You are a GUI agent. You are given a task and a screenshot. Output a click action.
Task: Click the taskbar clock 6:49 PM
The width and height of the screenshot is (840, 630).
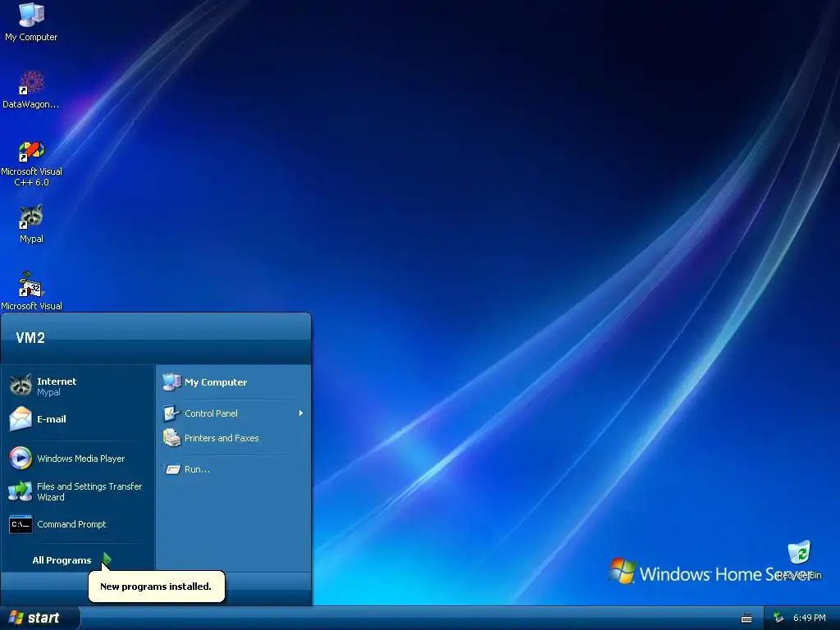pyautogui.click(x=809, y=619)
